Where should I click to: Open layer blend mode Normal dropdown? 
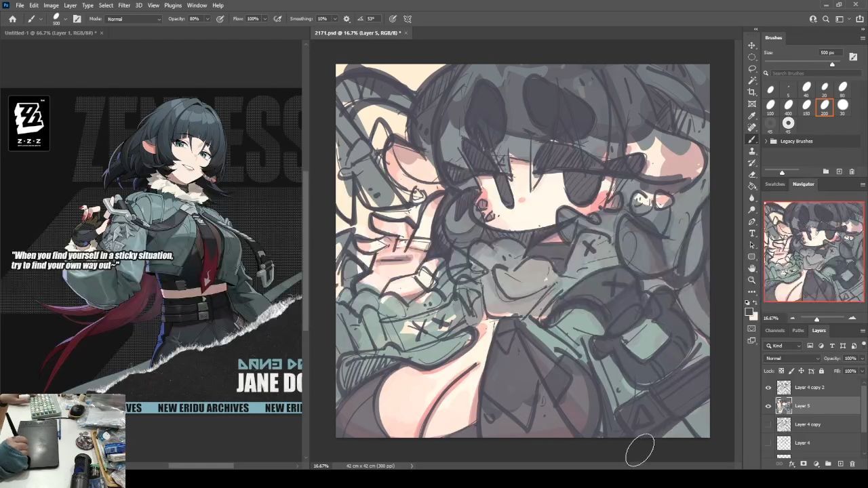click(792, 359)
